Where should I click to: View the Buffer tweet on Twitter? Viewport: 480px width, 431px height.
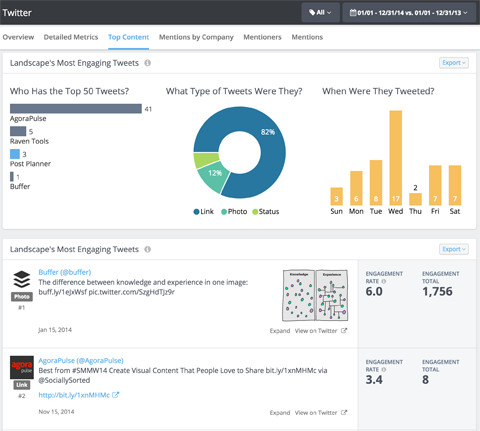(x=316, y=331)
